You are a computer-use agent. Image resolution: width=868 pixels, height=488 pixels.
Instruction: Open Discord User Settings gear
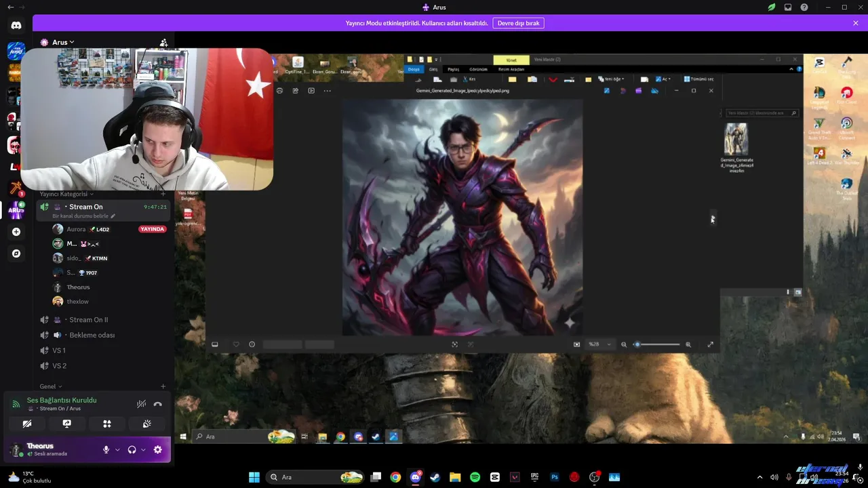158,449
